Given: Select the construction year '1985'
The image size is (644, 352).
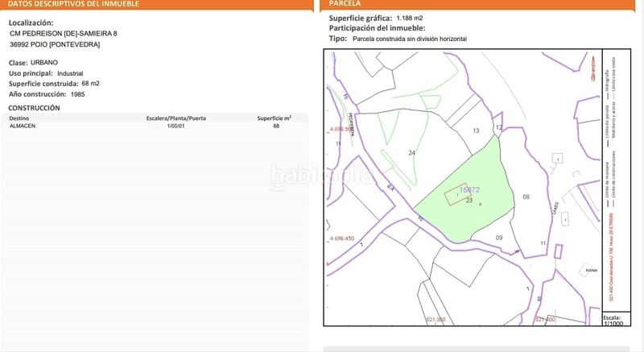Looking at the screenshot, I should 77,94.
